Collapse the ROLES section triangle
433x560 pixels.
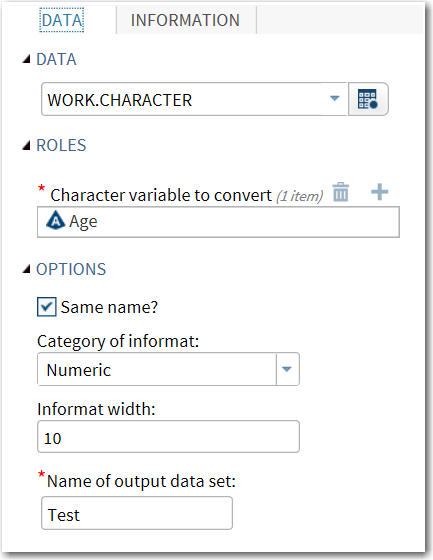pyautogui.click(x=26, y=145)
